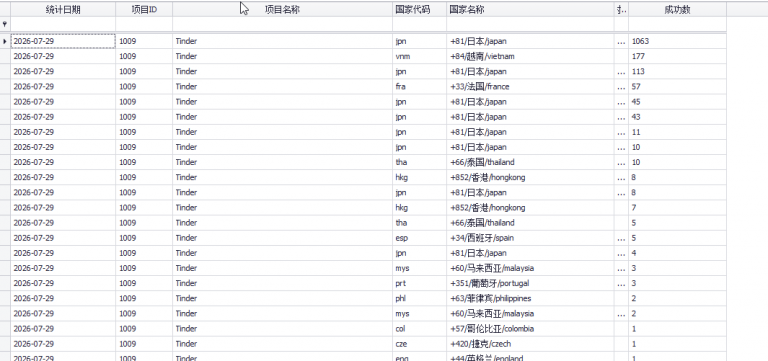Image resolution: width=768 pixels, height=361 pixels.
Task: Focus the filter box under 项目名称
Action: click(283, 24)
